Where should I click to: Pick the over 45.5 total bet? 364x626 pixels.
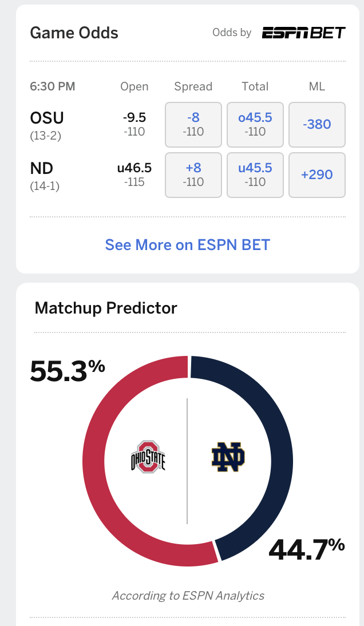pyautogui.click(x=255, y=124)
